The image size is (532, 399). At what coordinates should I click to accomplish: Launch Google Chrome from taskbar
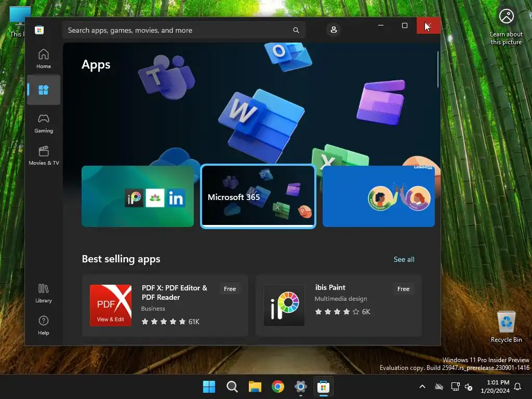pos(278,387)
